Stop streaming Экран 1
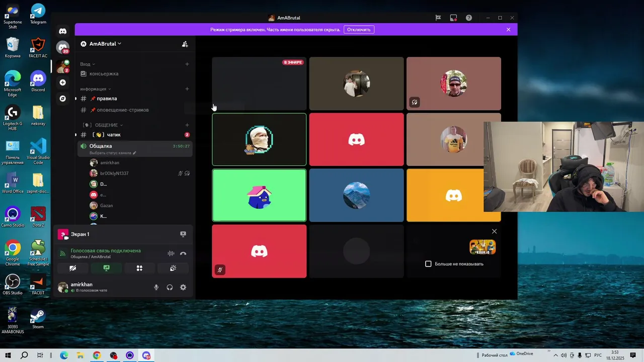 (x=183, y=234)
